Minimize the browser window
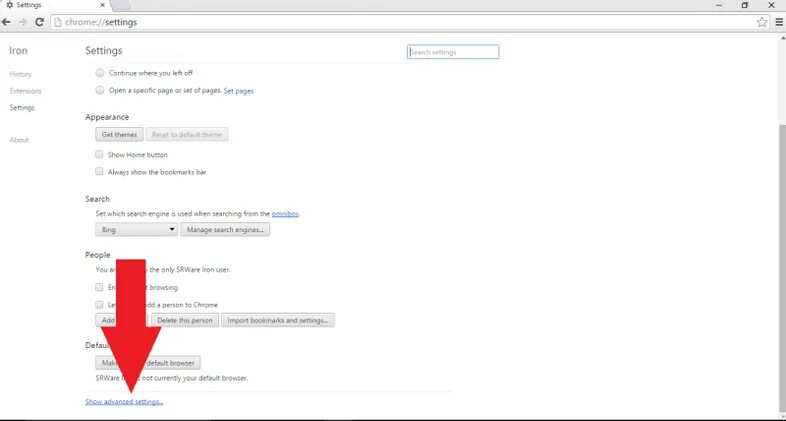Screen dimensions: 786x421 point(719,5)
